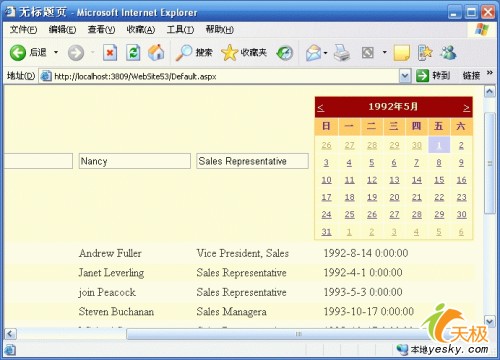Open the Mail button dropdown arrow
The height and width of the screenshot is (360, 500).
coord(325,53)
